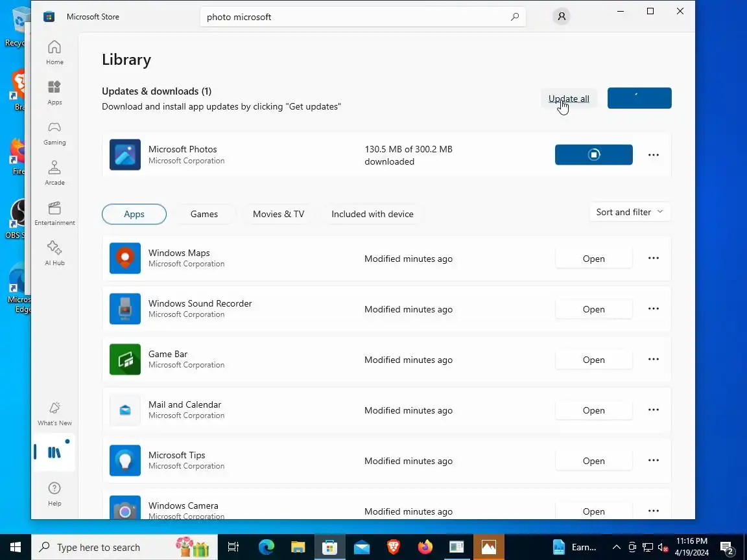The height and width of the screenshot is (560, 747).
Task: Open File Explorer from the taskbar
Action: 298,547
